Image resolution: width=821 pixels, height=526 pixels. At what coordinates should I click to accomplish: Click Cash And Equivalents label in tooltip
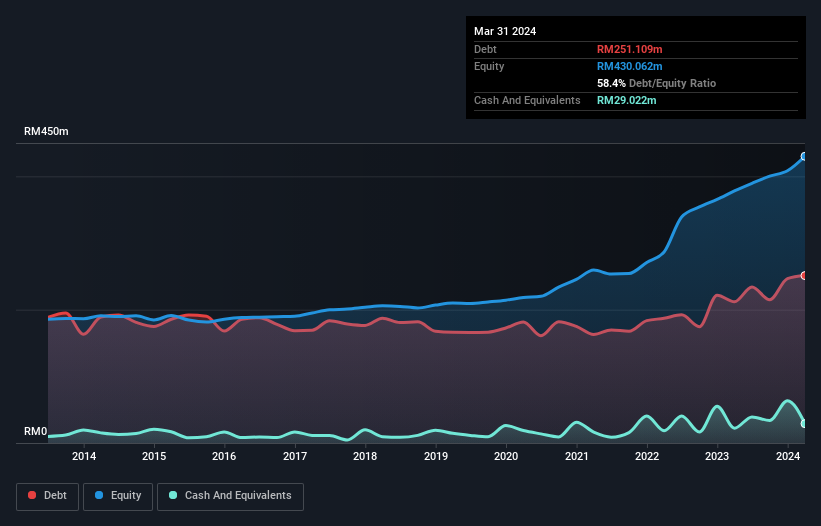click(x=527, y=100)
